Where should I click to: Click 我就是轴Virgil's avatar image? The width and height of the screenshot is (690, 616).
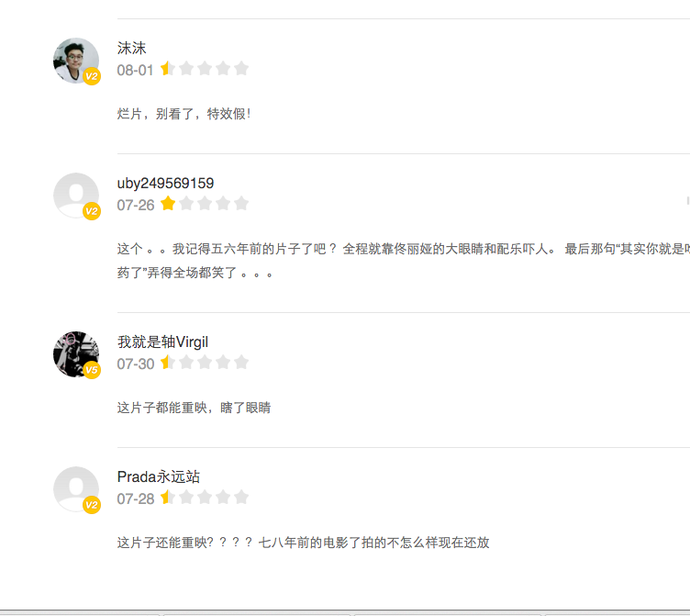coord(75,353)
